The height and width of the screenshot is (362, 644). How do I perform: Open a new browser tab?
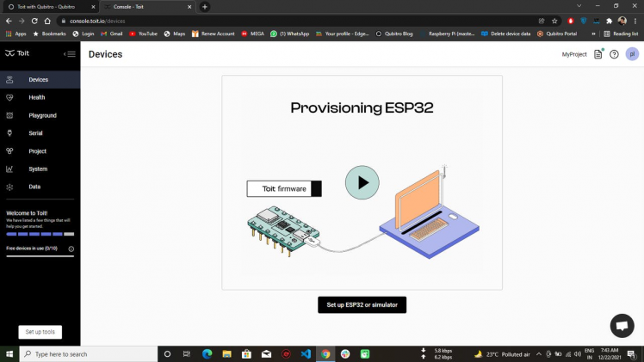[x=205, y=7]
